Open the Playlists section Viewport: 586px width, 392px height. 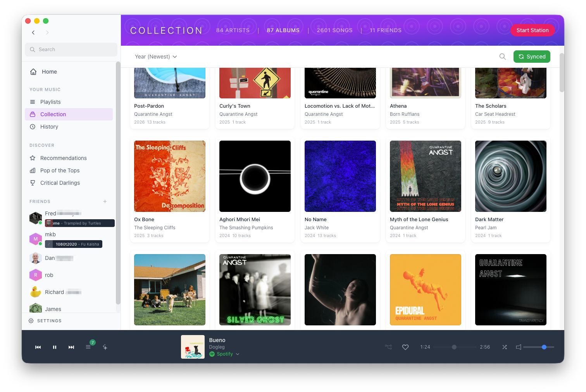[50, 102]
